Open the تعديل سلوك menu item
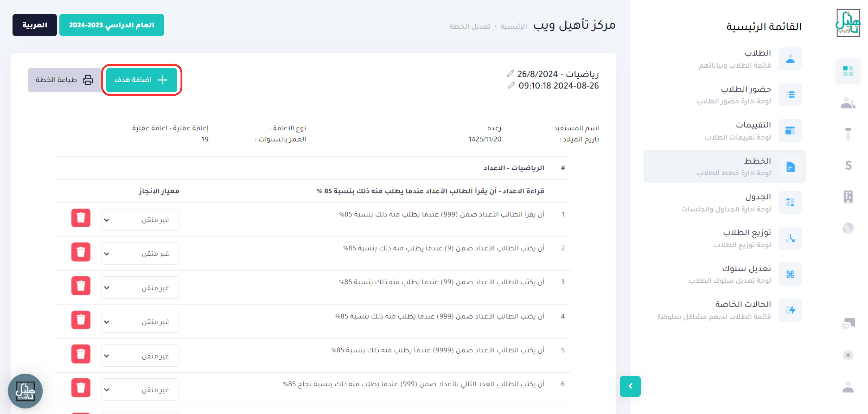The image size is (868, 414). [x=725, y=274]
